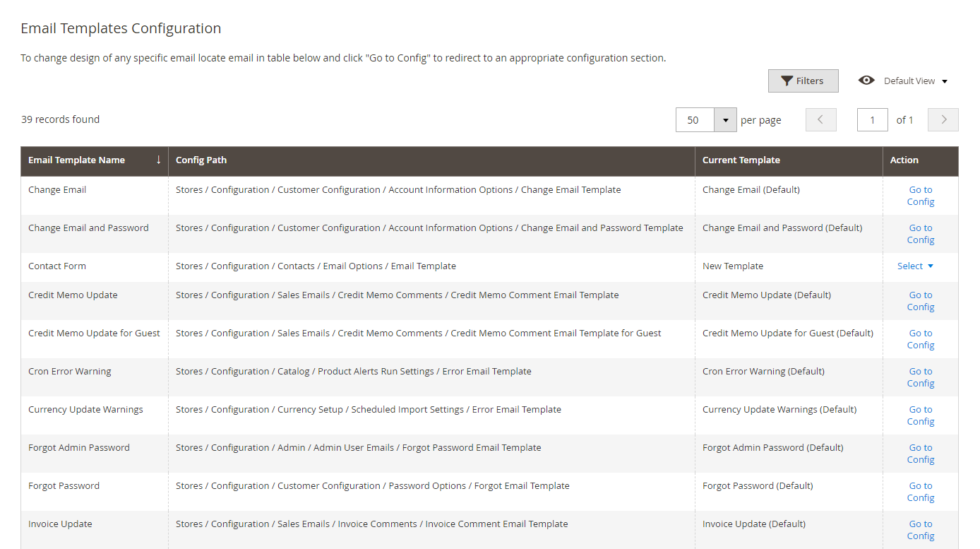Click the page number input field
The image size is (980, 549).
(872, 120)
